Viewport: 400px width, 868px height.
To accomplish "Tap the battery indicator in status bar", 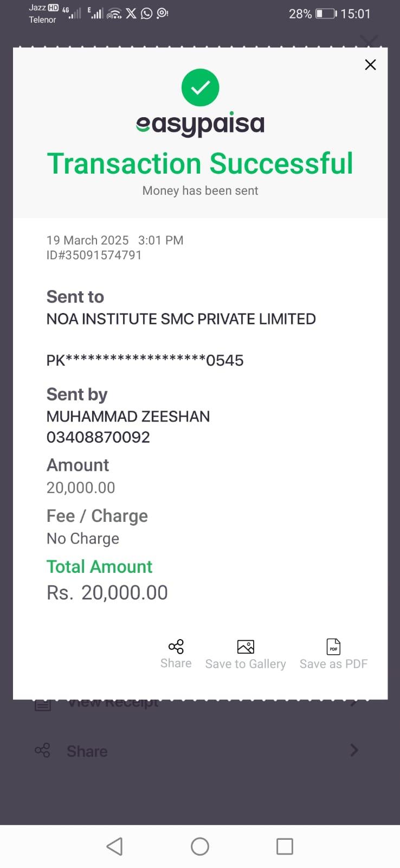I will click(x=326, y=14).
